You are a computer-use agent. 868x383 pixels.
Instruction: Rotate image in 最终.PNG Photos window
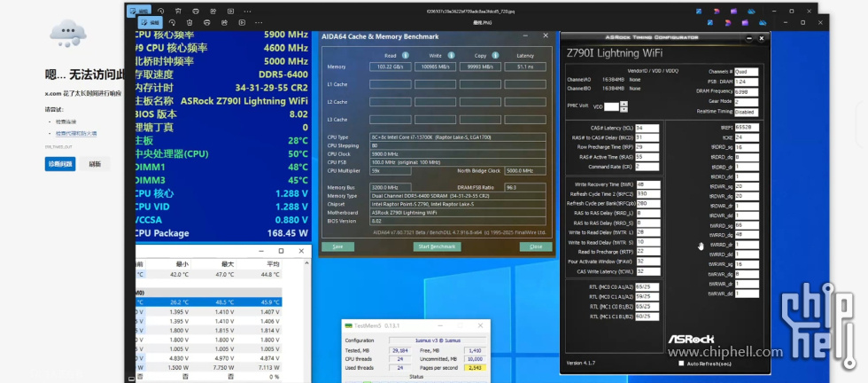pos(172,23)
